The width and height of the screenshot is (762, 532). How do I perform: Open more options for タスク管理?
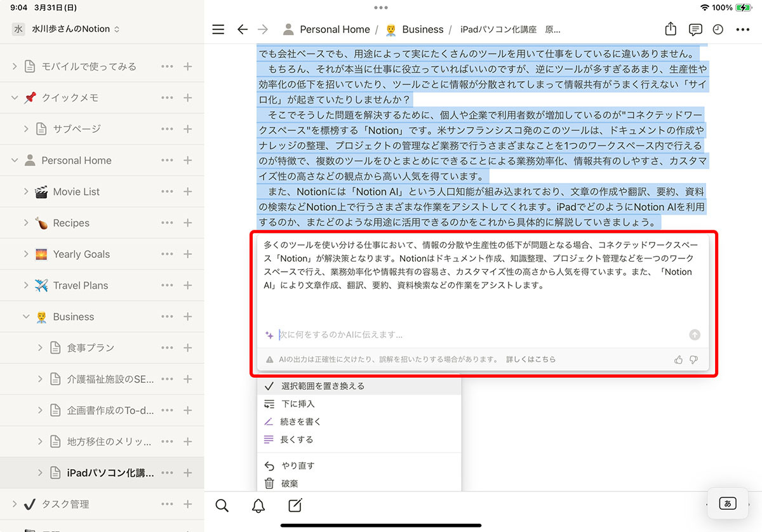pos(167,504)
